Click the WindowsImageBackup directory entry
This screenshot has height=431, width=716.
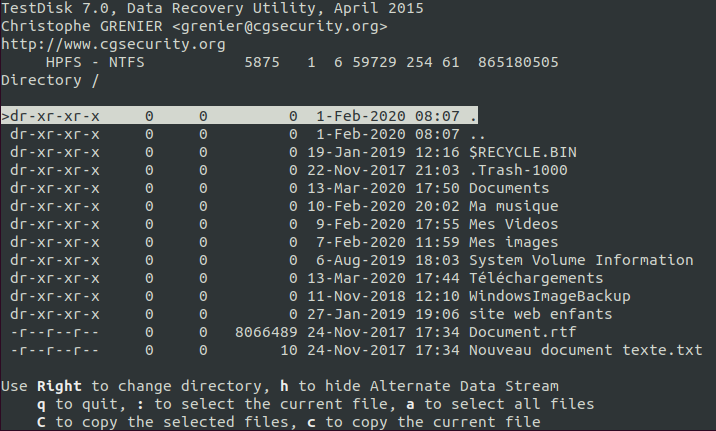pyautogui.click(x=549, y=296)
